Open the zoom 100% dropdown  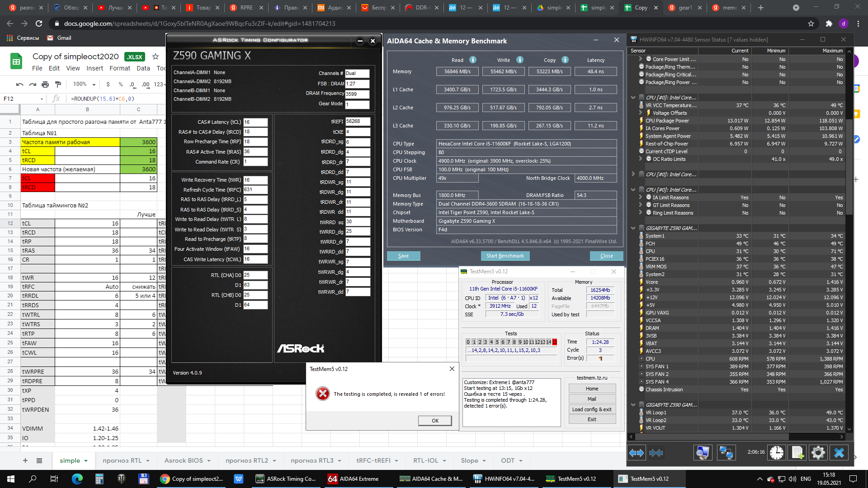pyautogui.click(x=85, y=84)
